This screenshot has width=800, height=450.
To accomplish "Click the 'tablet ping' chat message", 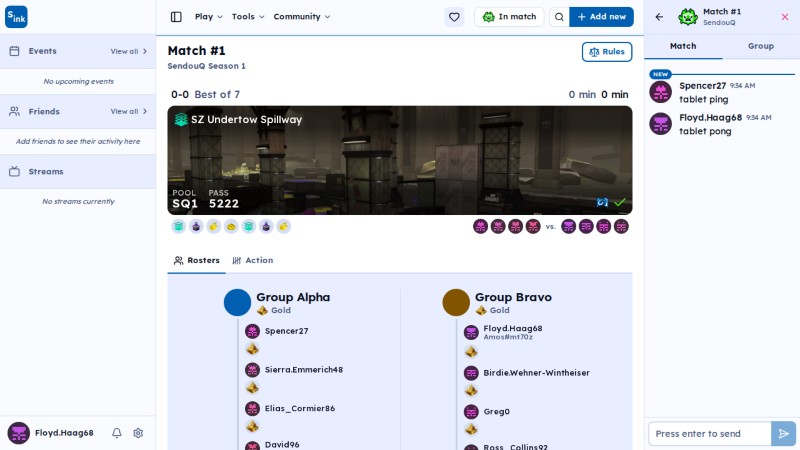I will 704,99.
